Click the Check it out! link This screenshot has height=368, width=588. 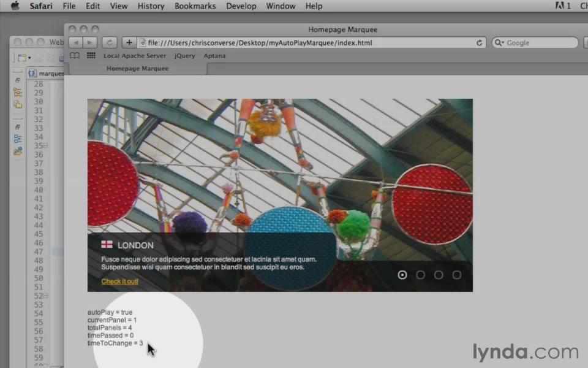(119, 282)
